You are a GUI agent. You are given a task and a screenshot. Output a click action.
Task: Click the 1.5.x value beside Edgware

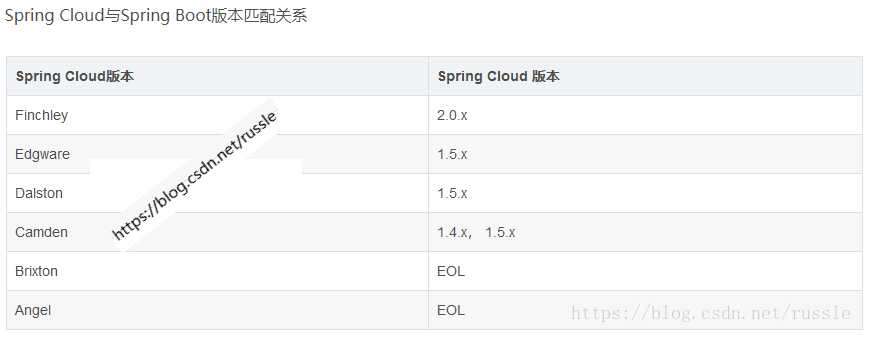452,154
